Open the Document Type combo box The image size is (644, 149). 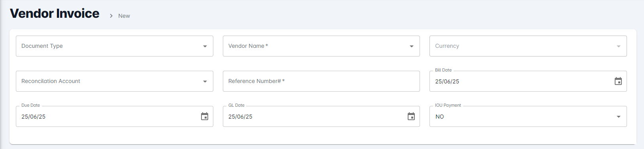click(x=114, y=46)
